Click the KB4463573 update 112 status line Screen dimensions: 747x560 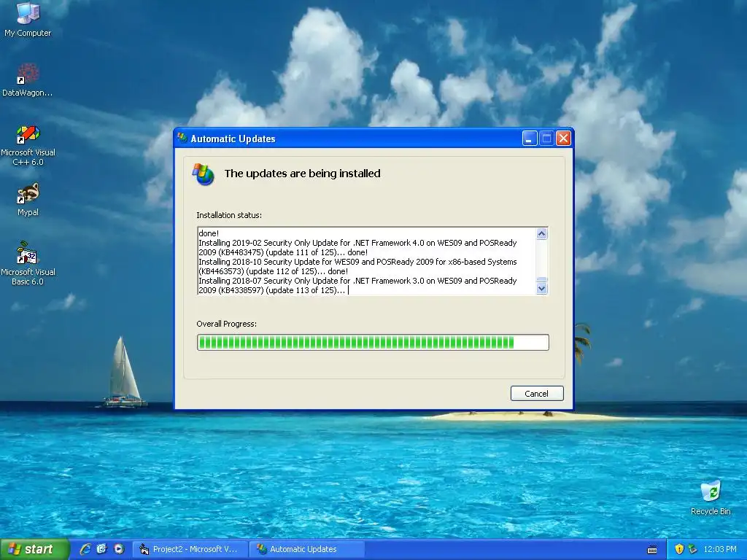357,267
